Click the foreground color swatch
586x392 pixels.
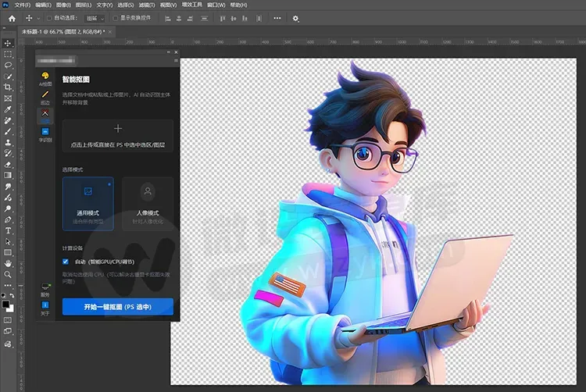pyautogui.click(x=5, y=305)
